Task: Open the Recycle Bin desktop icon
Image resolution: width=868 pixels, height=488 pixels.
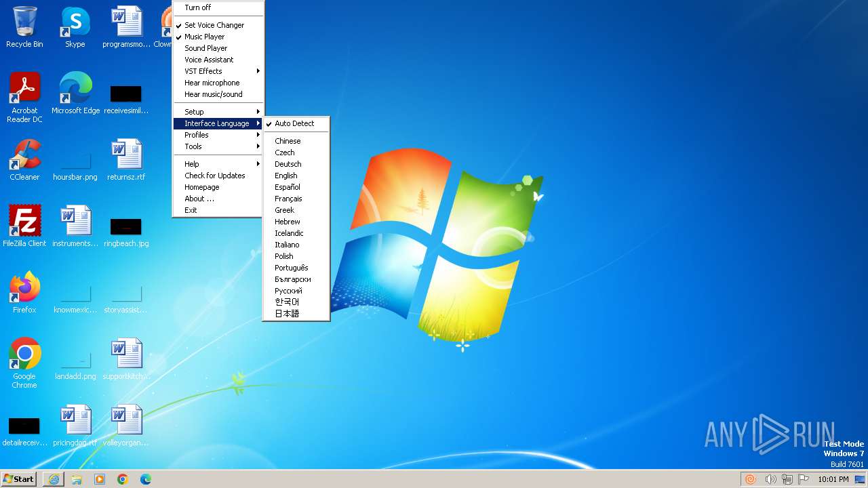Action: point(24,27)
